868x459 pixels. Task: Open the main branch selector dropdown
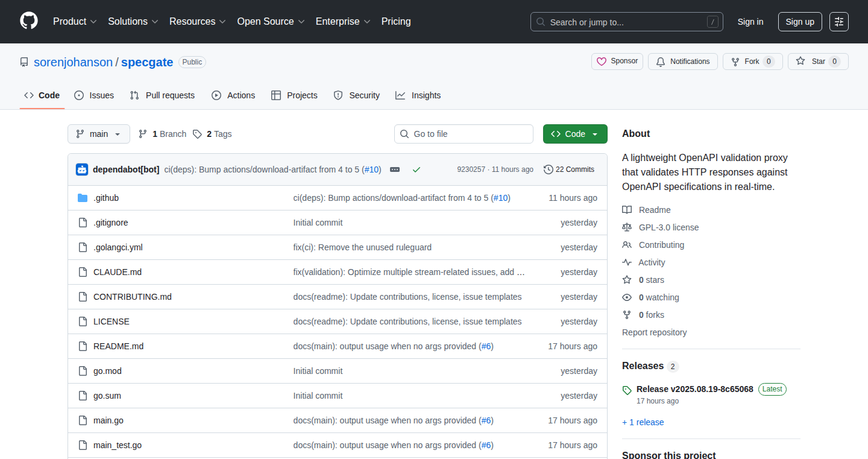click(x=99, y=134)
